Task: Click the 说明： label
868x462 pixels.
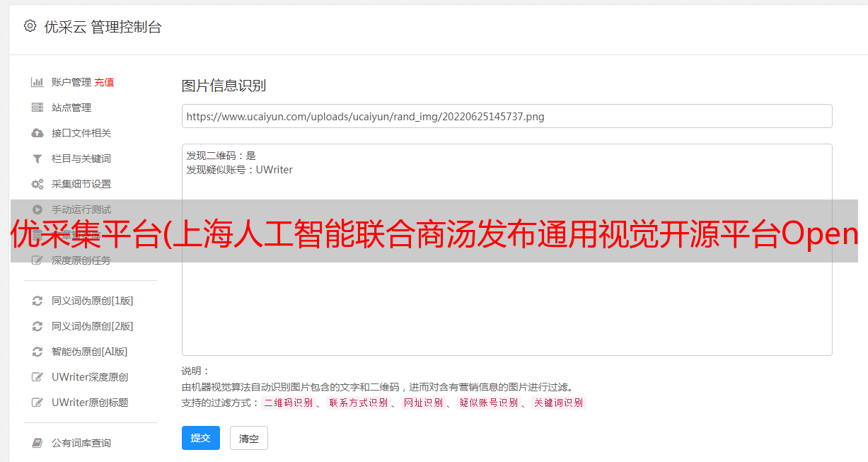Action: click(x=195, y=371)
